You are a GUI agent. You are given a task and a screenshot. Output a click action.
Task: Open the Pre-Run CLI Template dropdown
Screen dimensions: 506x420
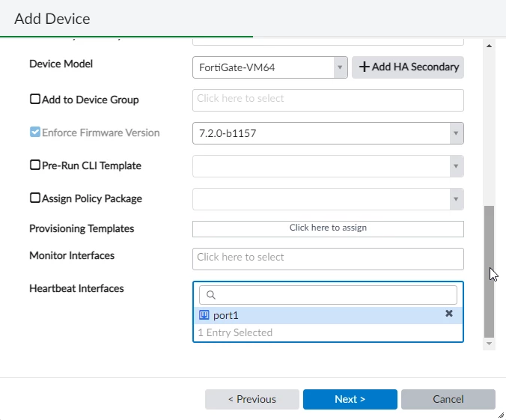pyautogui.click(x=456, y=166)
